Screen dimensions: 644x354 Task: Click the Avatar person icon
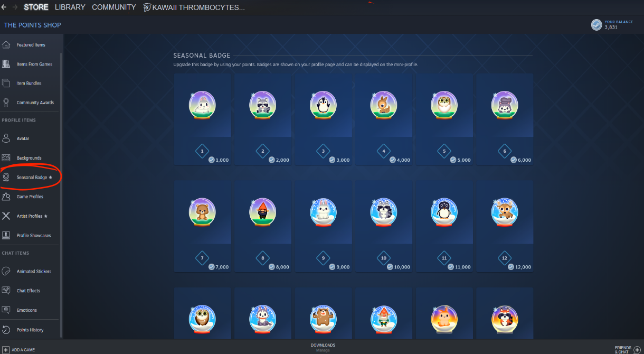pyautogui.click(x=6, y=138)
